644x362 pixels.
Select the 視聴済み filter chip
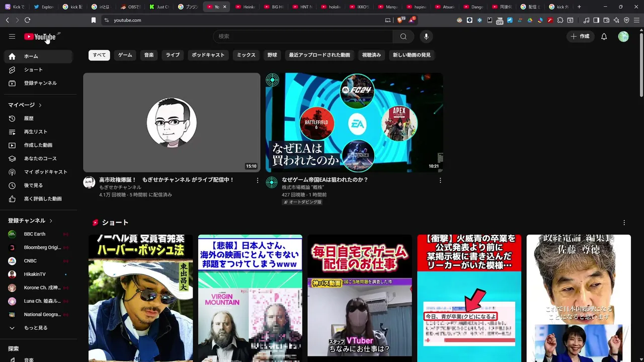371,55
